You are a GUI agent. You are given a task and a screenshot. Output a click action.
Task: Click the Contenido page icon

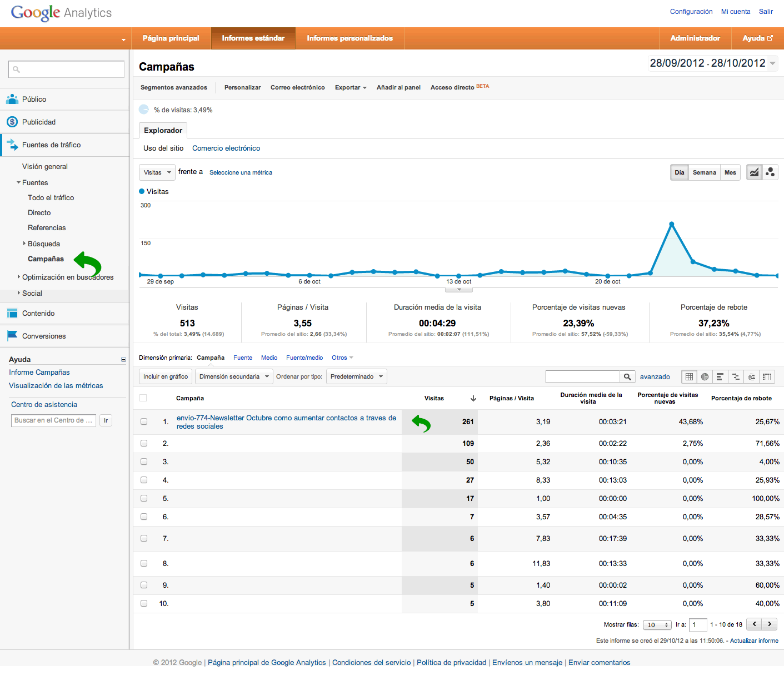click(12, 313)
